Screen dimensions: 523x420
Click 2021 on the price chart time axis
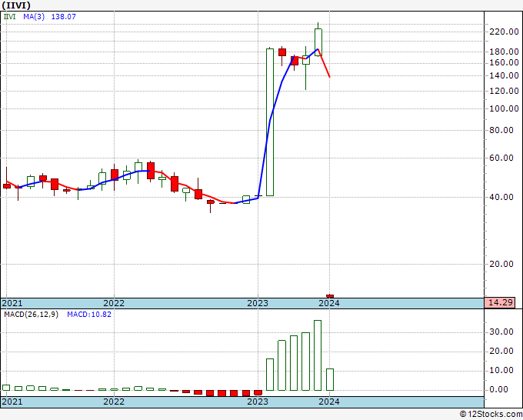click(x=12, y=303)
